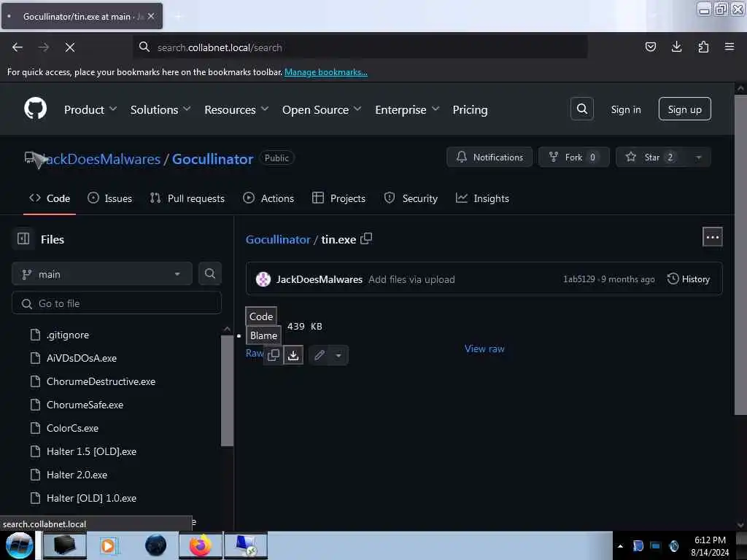Click the Gocullinator breadcrumb link before tin.exe
The height and width of the screenshot is (560, 747).
tap(278, 239)
